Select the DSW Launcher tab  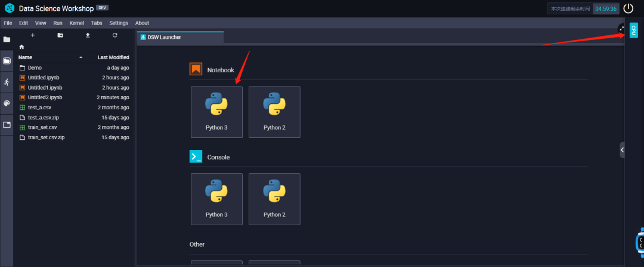coord(180,37)
